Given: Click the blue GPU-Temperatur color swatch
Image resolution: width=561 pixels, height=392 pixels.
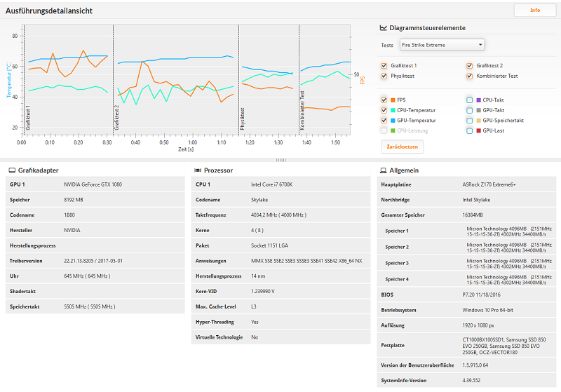Looking at the screenshot, I should click(393, 121).
